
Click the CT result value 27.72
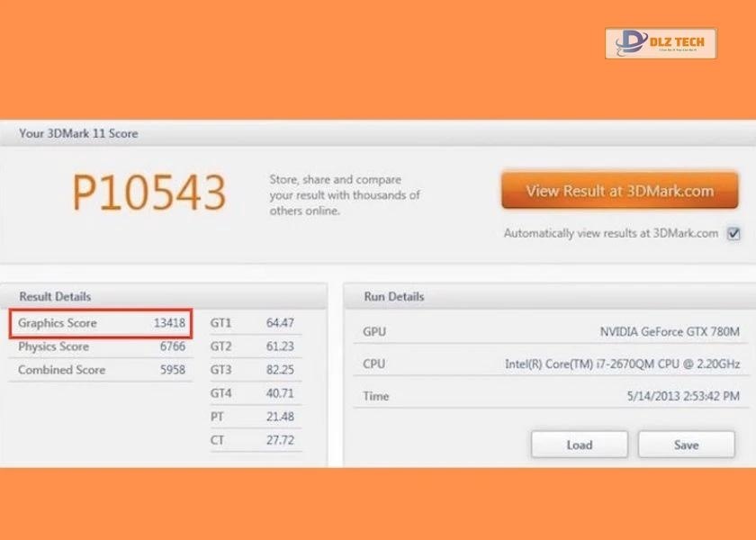pyautogui.click(x=280, y=440)
